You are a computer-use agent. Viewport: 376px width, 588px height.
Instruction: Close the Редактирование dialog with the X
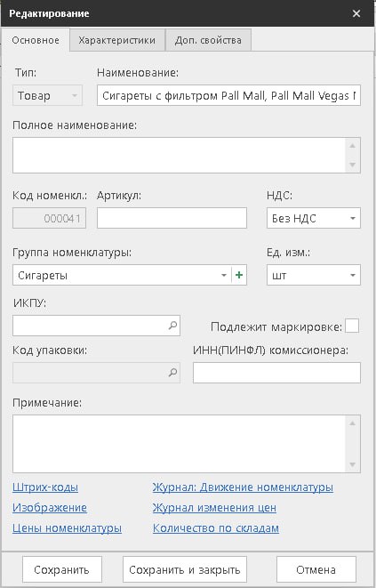pyautogui.click(x=356, y=13)
